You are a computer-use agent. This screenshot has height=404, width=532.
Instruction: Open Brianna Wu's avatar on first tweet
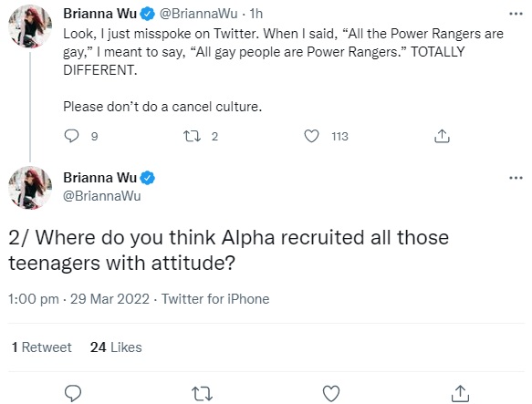pos(30,26)
